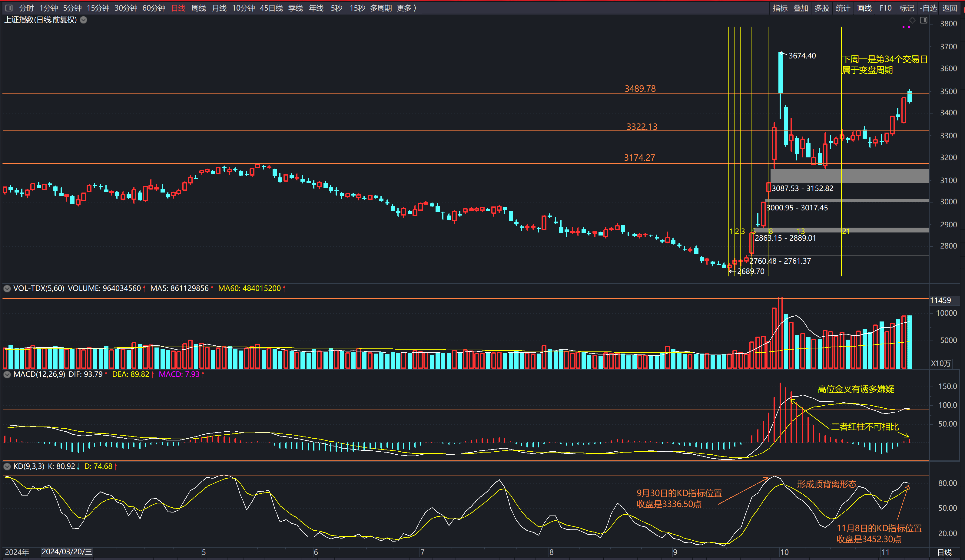
Task: Click the K: 80.92 KD value
Action: [61, 466]
